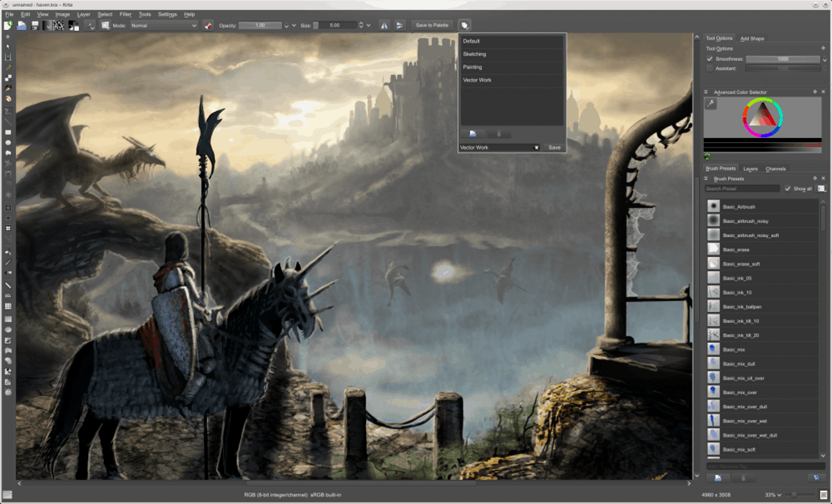The width and height of the screenshot is (832, 504).
Task: Open the gradient picker icon in toolbar
Action: [47, 25]
